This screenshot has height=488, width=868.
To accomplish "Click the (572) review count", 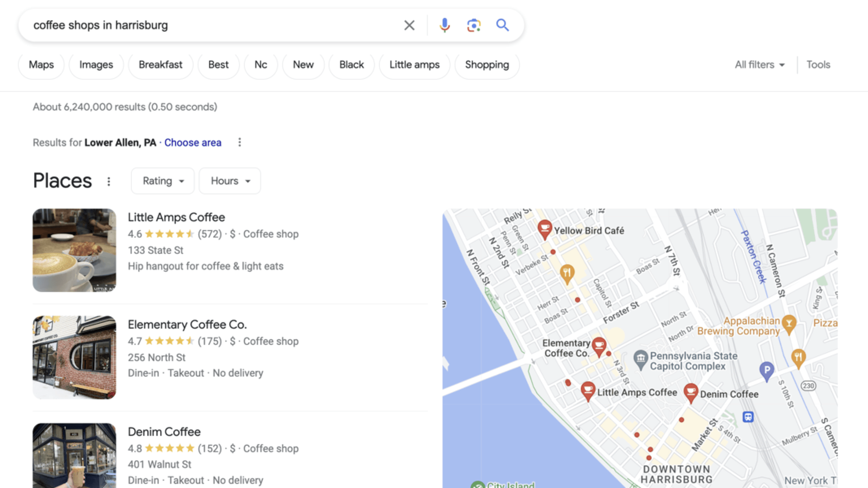I will pyautogui.click(x=210, y=234).
